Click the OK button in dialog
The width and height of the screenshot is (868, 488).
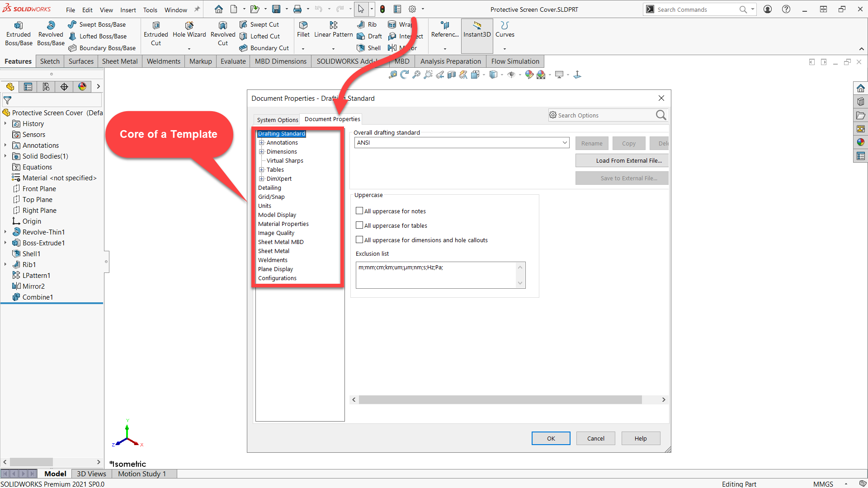[x=551, y=438]
